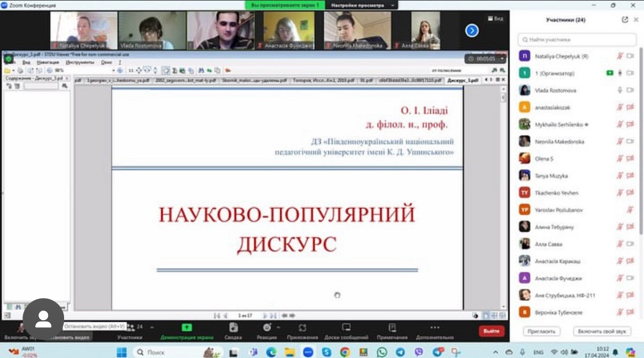This screenshot has height=358, width=644.
Task: Click the red 'Выйти' leave button
Action: [x=491, y=331]
